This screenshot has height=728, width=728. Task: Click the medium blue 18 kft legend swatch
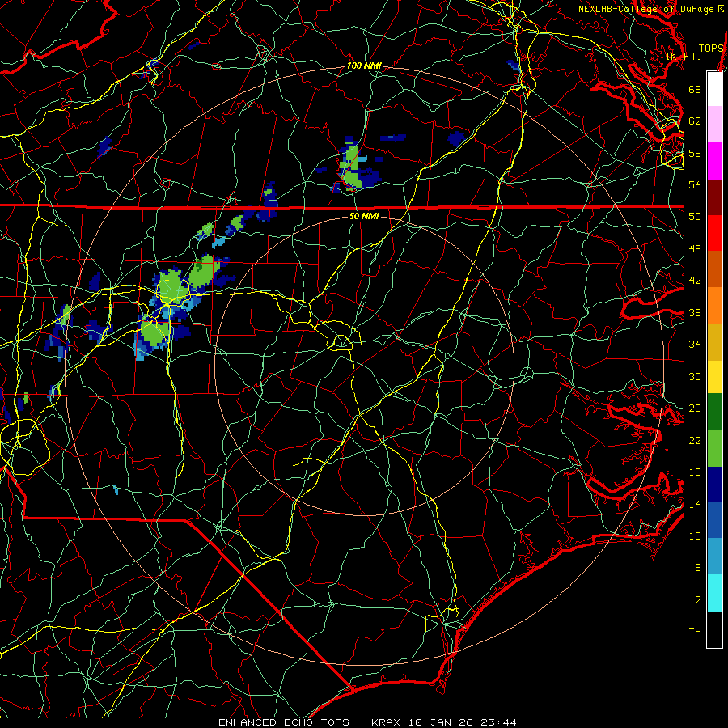click(x=714, y=520)
